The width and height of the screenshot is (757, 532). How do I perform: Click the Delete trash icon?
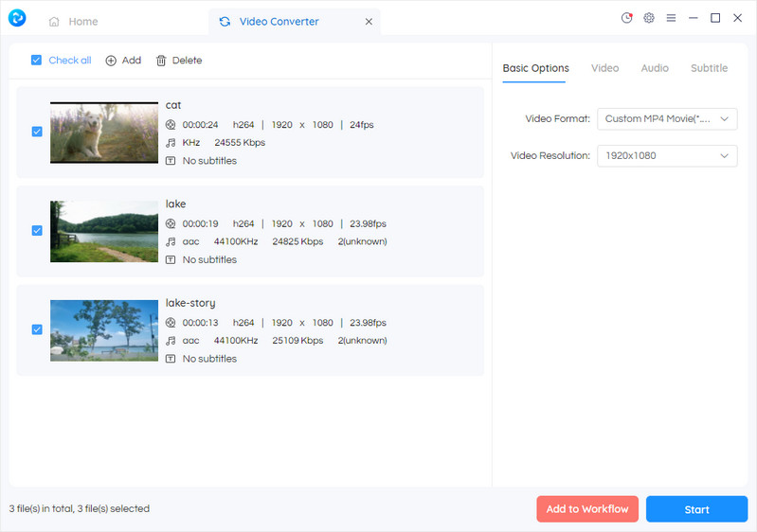(161, 61)
